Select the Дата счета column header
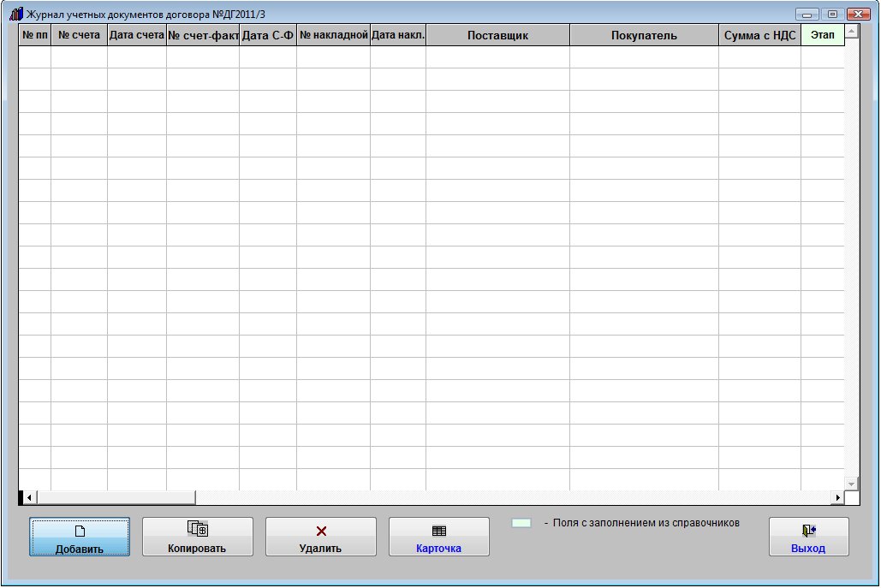Screen dimensions: 881x588 [x=136, y=35]
